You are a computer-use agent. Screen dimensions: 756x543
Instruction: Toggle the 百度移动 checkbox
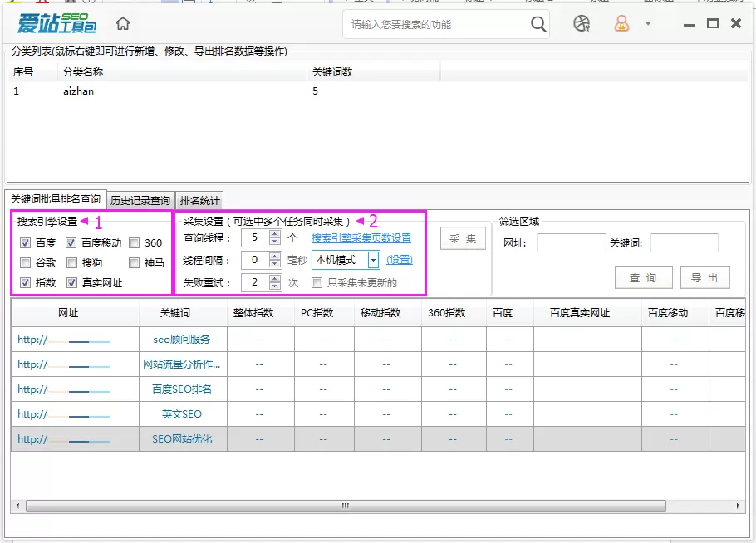(x=71, y=242)
